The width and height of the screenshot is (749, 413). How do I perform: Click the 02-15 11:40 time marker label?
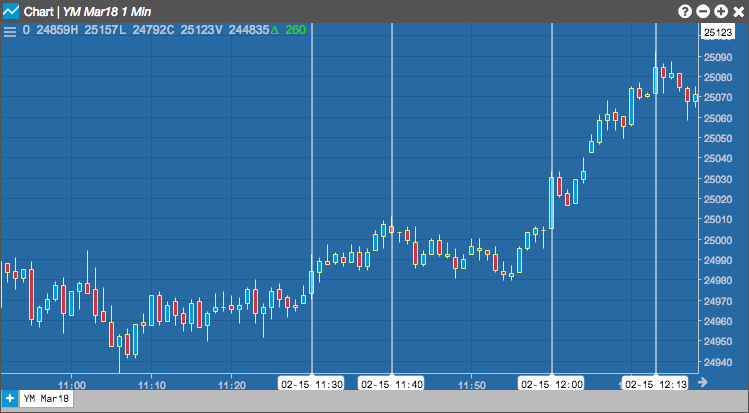pyautogui.click(x=392, y=384)
